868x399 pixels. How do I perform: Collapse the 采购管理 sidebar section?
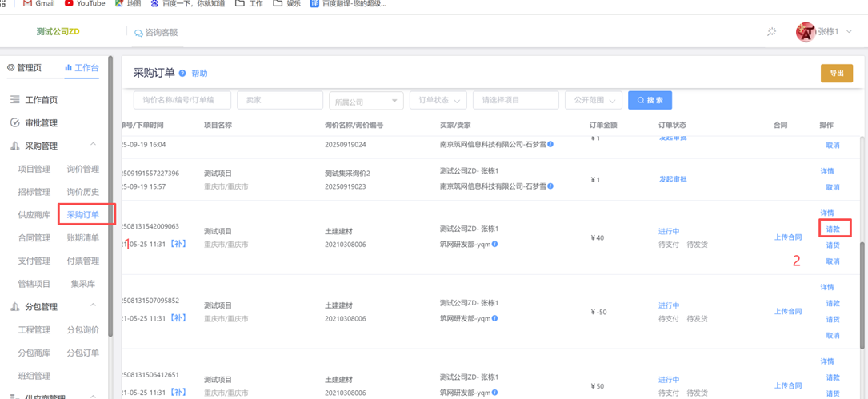coord(93,146)
